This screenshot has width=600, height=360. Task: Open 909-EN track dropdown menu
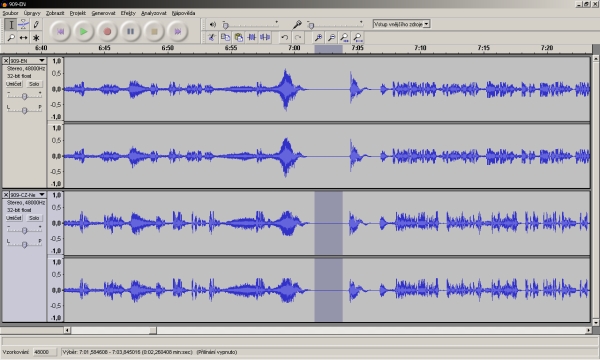pyautogui.click(x=41, y=61)
